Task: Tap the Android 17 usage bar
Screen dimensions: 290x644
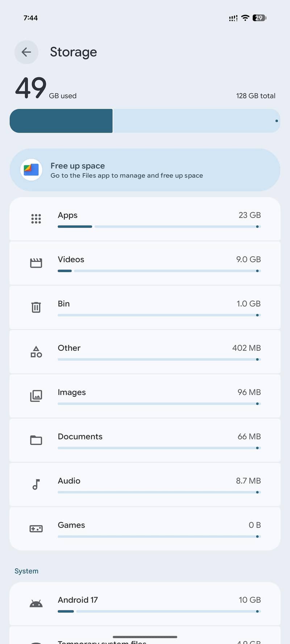Action: click(159, 611)
